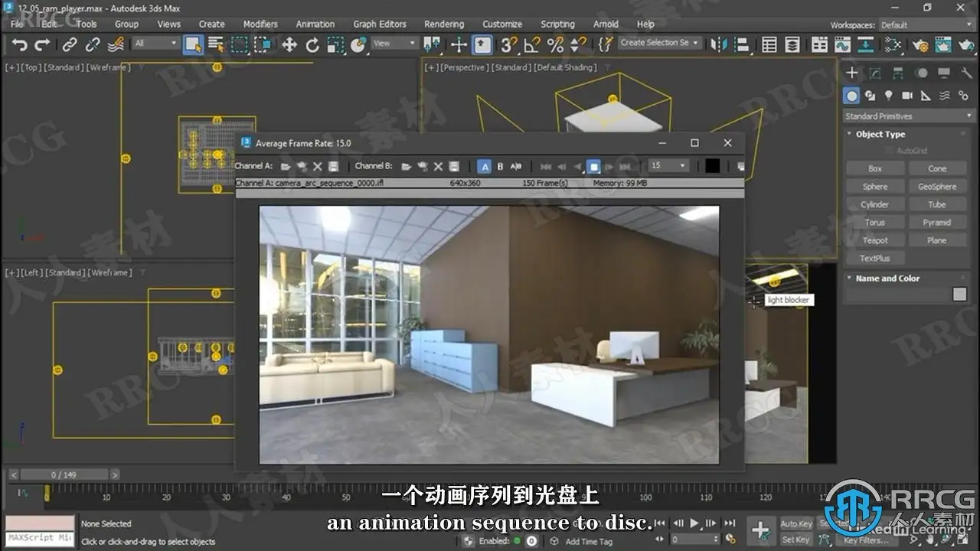Open Channel A file in RAM Player

pos(286,166)
